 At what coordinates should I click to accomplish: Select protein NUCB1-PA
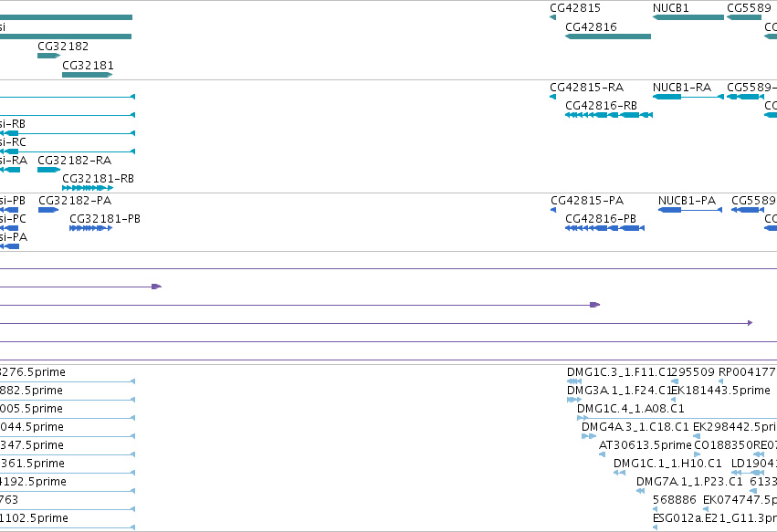687,201
